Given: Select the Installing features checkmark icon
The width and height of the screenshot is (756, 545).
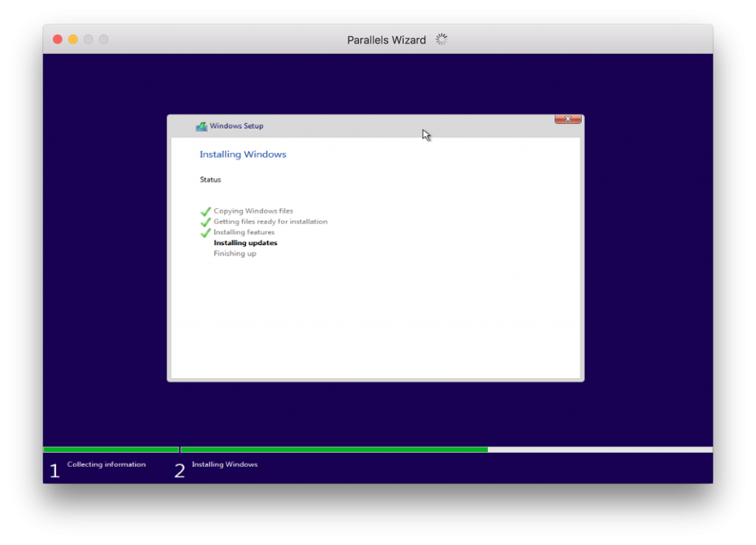Looking at the screenshot, I should pyautogui.click(x=206, y=232).
